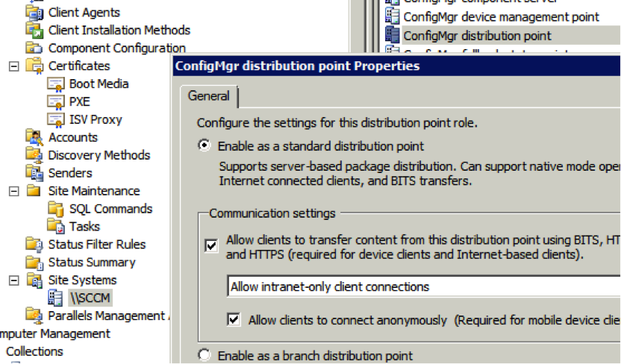This screenshot has height=364, width=621.
Task: Select the Site Systems node label
Action: pyautogui.click(x=82, y=280)
